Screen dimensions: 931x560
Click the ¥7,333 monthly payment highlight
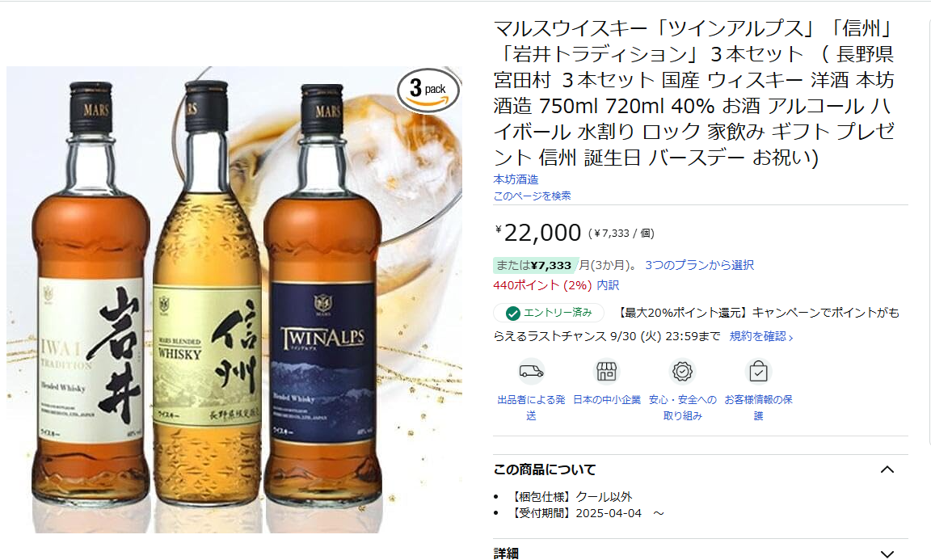tap(535, 265)
